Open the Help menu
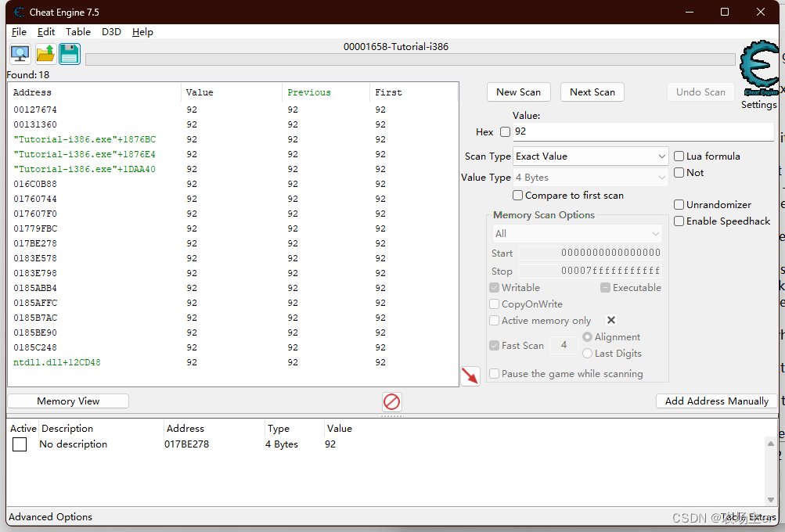Image resolution: width=785 pixels, height=532 pixels. coord(142,32)
